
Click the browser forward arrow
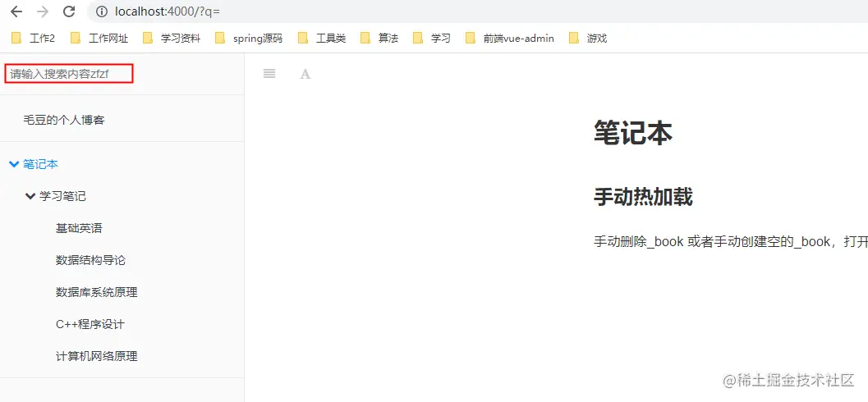[43, 11]
